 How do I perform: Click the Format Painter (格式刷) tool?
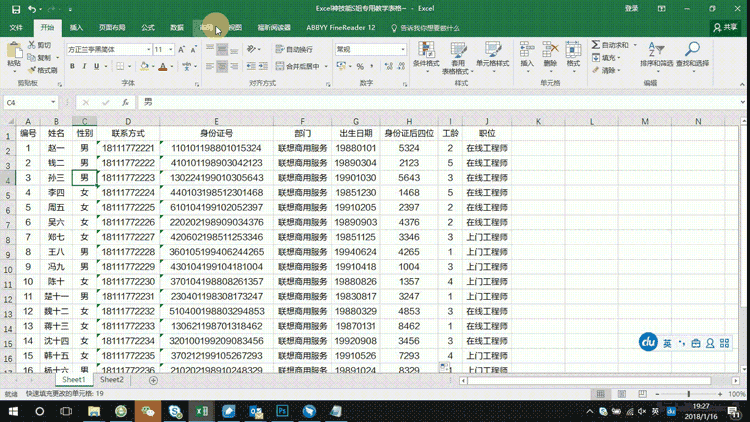[x=44, y=71]
